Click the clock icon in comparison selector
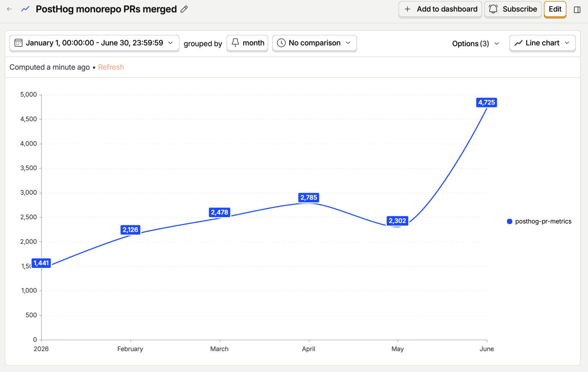Image resolution: width=588 pixels, height=372 pixels. pos(281,43)
